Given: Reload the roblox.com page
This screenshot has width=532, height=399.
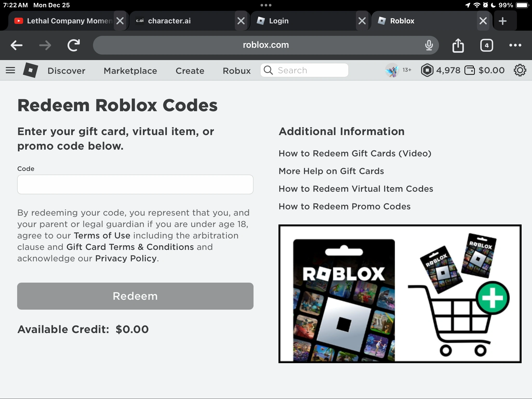Looking at the screenshot, I should [x=74, y=45].
